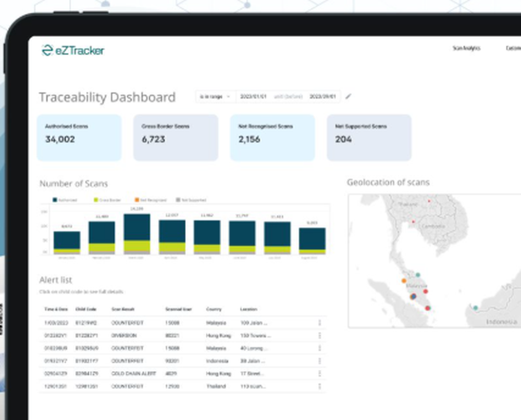Open child code in the Indonesia row
The height and width of the screenshot is (420, 521).
(x=86, y=361)
